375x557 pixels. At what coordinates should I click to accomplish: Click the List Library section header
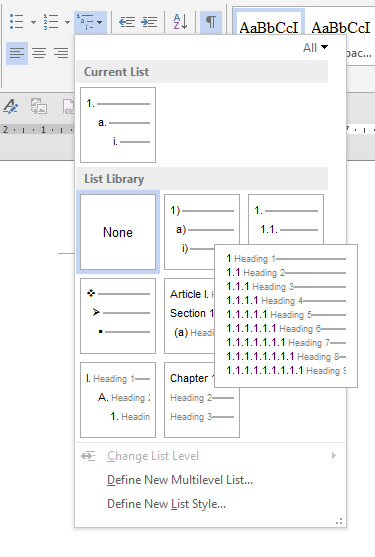tap(202, 179)
